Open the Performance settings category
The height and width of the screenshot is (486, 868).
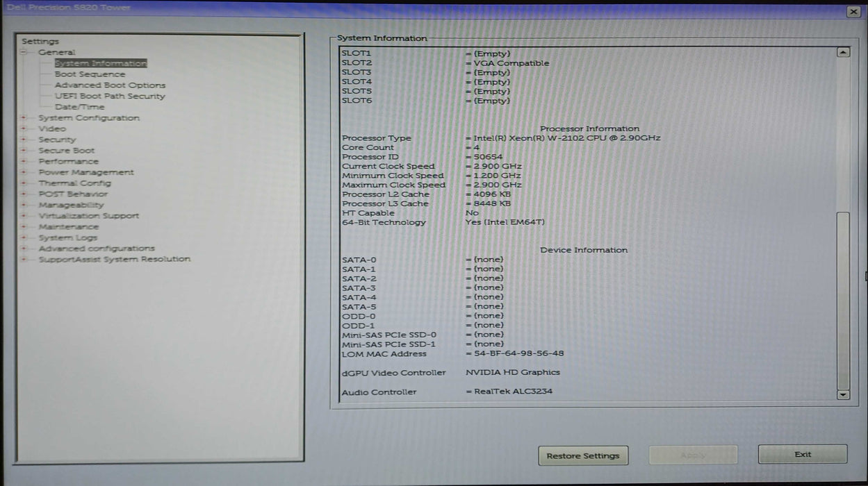(68, 161)
